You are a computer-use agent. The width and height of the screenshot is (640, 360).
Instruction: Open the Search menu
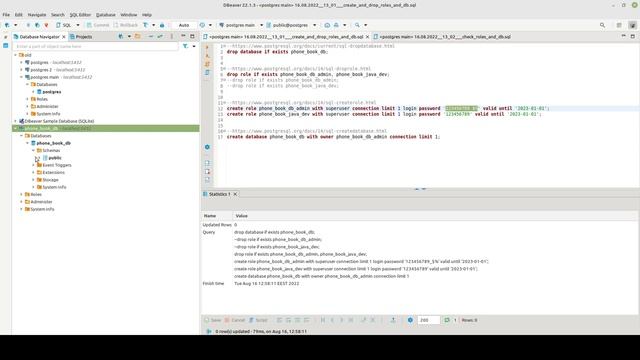pyautogui.click(x=58, y=15)
